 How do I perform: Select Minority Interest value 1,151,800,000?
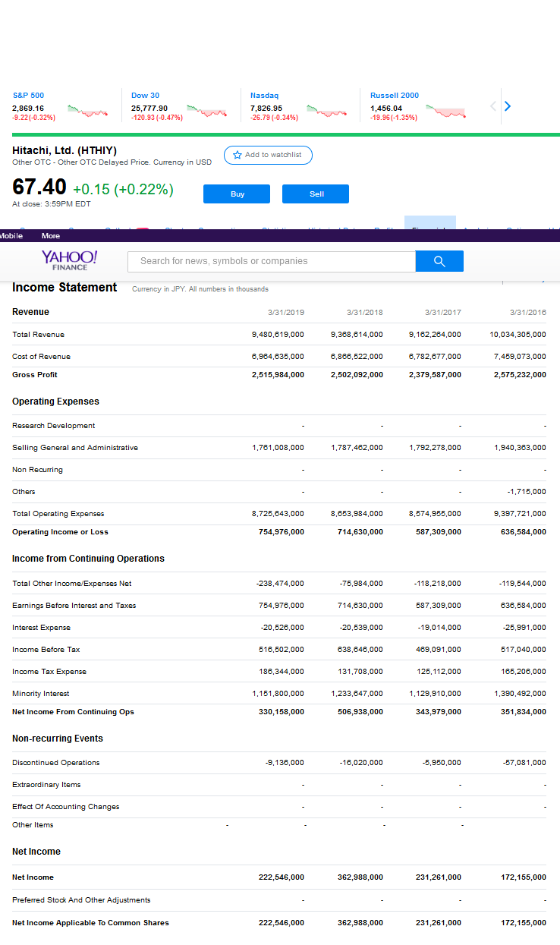pos(278,694)
